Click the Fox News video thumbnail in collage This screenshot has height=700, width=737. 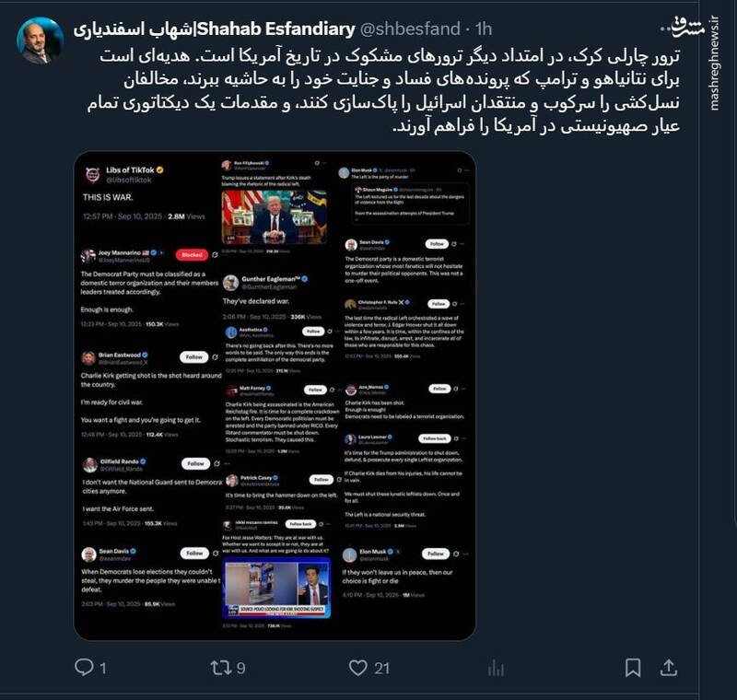click(276, 588)
